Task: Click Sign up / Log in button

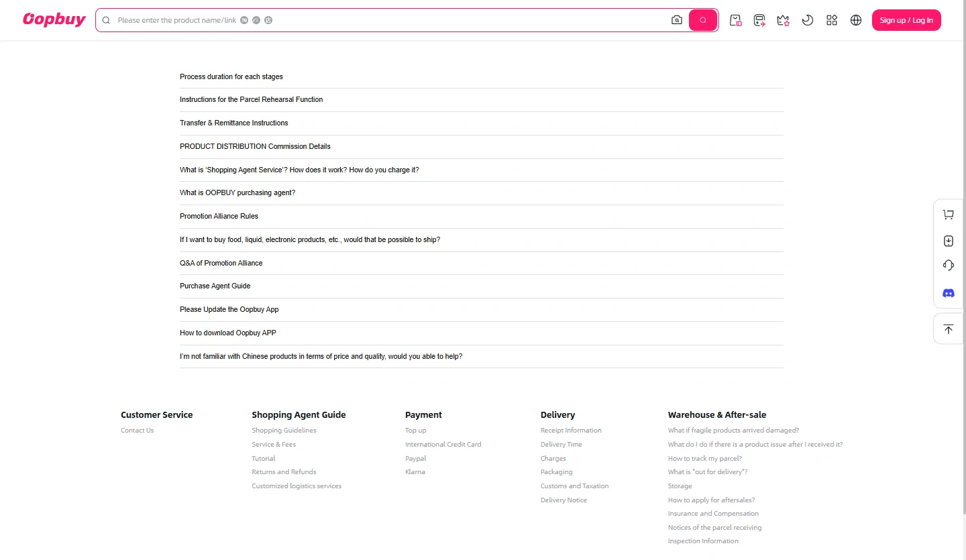Action: point(906,20)
